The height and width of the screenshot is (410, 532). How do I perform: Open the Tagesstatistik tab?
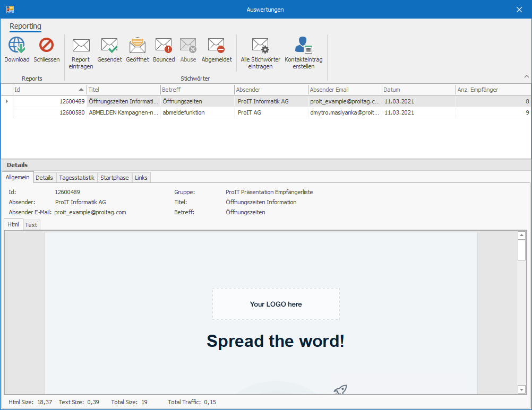pyautogui.click(x=76, y=178)
